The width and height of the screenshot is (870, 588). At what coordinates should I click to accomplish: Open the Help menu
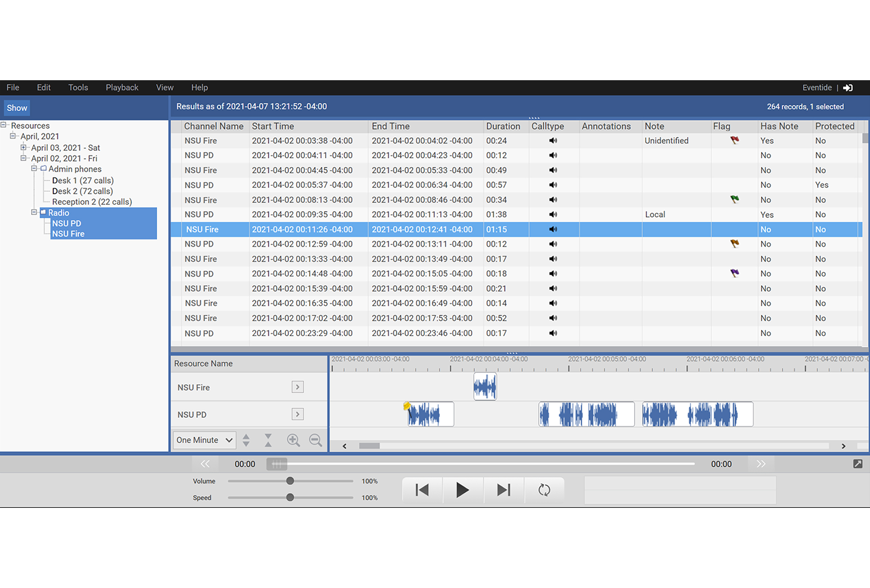click(199, 88)
